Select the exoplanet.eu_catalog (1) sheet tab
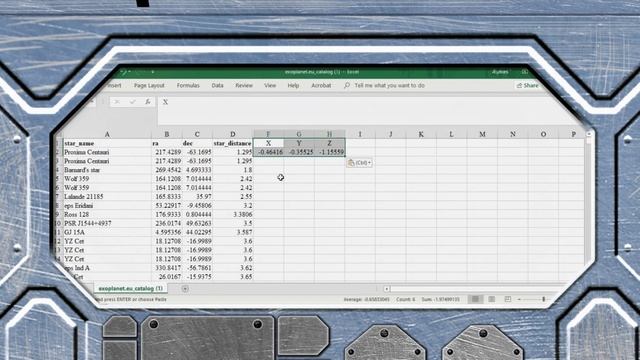 click(x=131, y=288)
